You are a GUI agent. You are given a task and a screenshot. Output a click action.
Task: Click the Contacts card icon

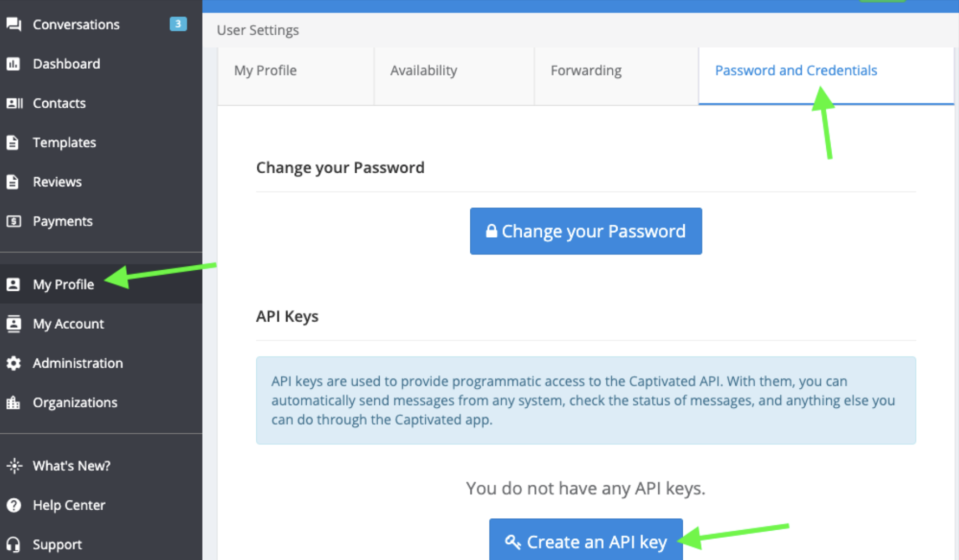point(14,103)
